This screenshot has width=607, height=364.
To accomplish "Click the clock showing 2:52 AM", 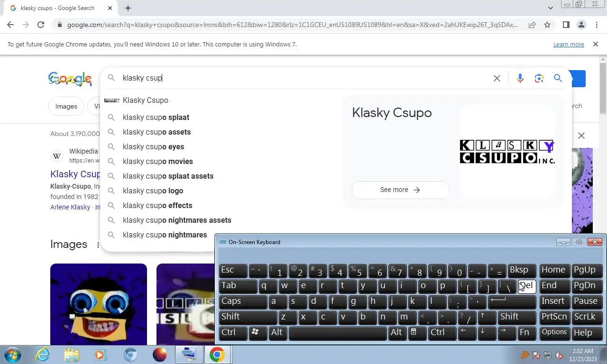I will (x=583, y=355).
